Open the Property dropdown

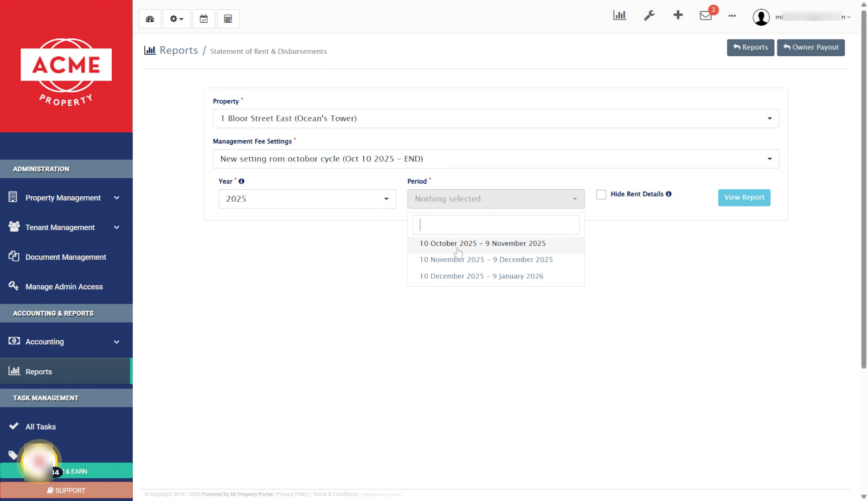495,118
